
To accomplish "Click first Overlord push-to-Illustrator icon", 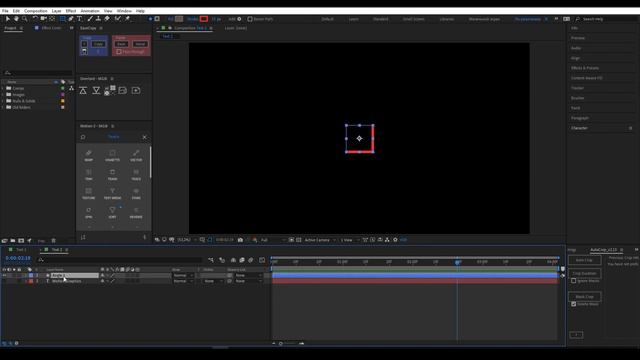I will [x=83, y=91].
